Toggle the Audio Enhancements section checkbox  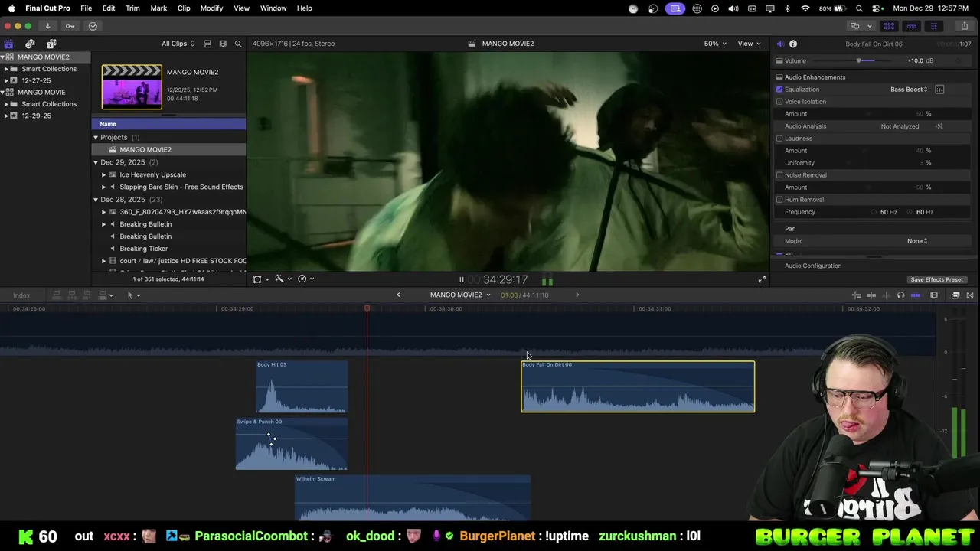coord(779,77)
